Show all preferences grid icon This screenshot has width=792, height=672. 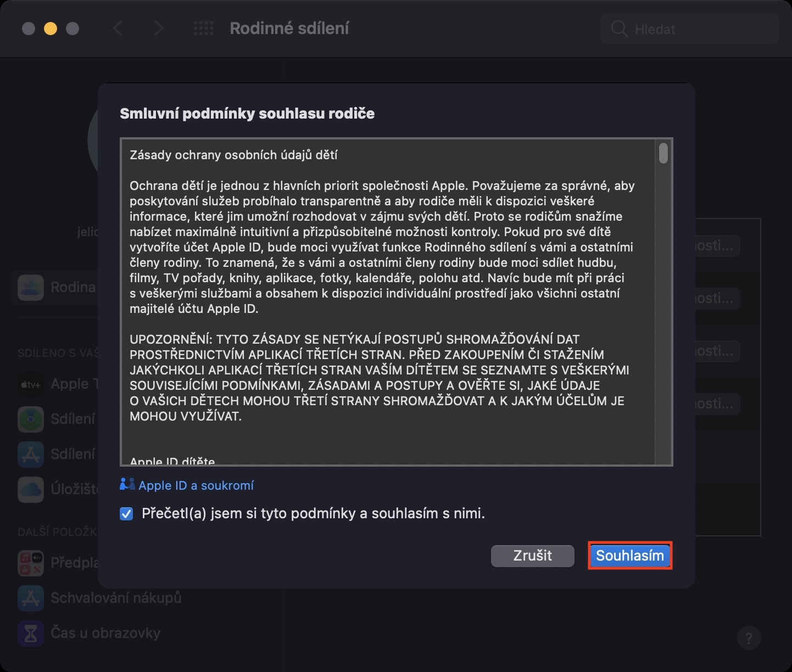click(x=203, y=29)
